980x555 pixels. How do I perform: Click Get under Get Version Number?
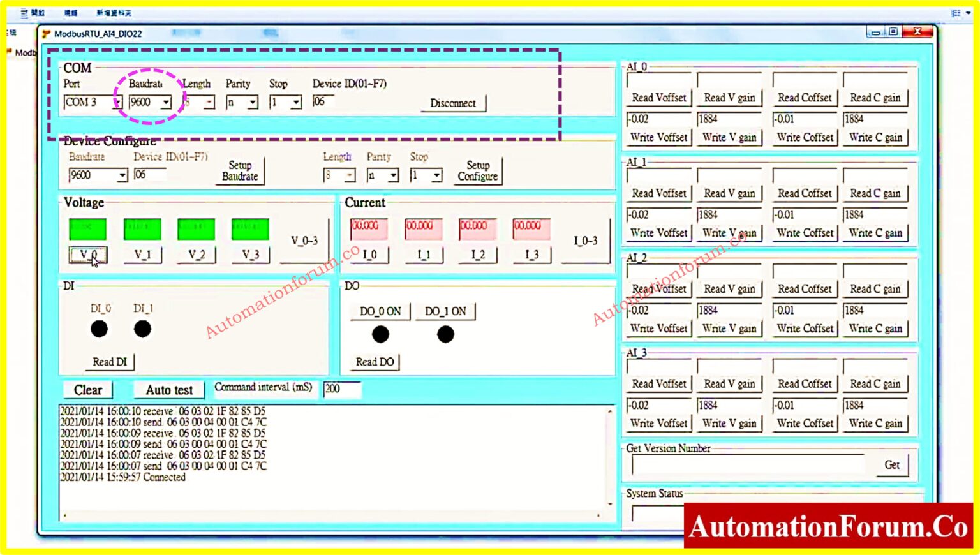click(892, 465)
